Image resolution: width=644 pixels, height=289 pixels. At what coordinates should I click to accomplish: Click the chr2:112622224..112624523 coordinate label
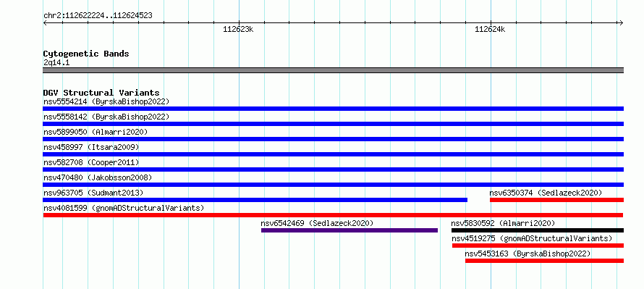point(98,16)
